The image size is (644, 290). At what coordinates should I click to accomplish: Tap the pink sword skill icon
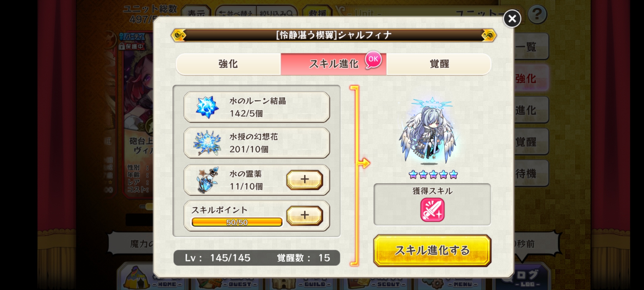tap(432, 210)
